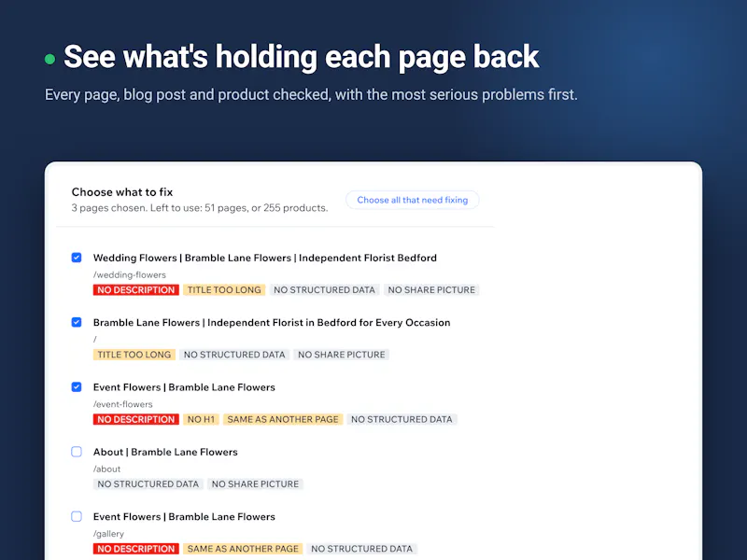This screenshot has height=560, width=747.
Task: Click the Event Flowers title above /gallery
Action: tap(184, 517)
